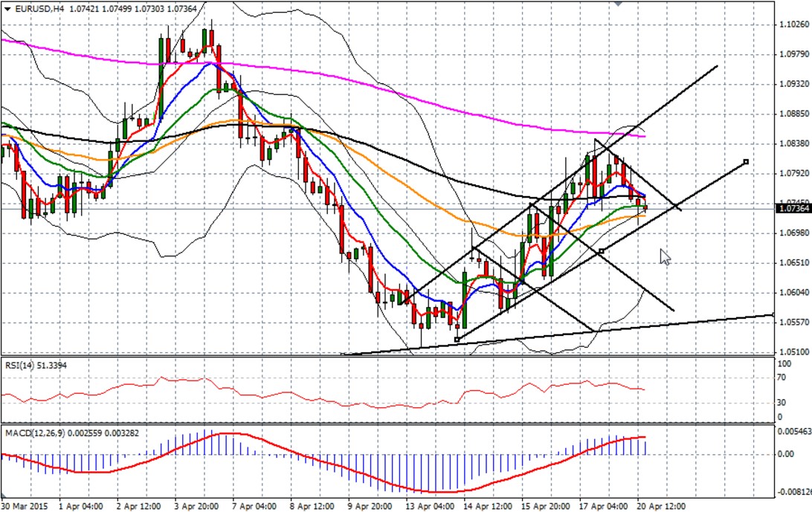The image size is (812, 512).
Task: Click time axis label "15 Apr 20:00"
Action: 545,506
